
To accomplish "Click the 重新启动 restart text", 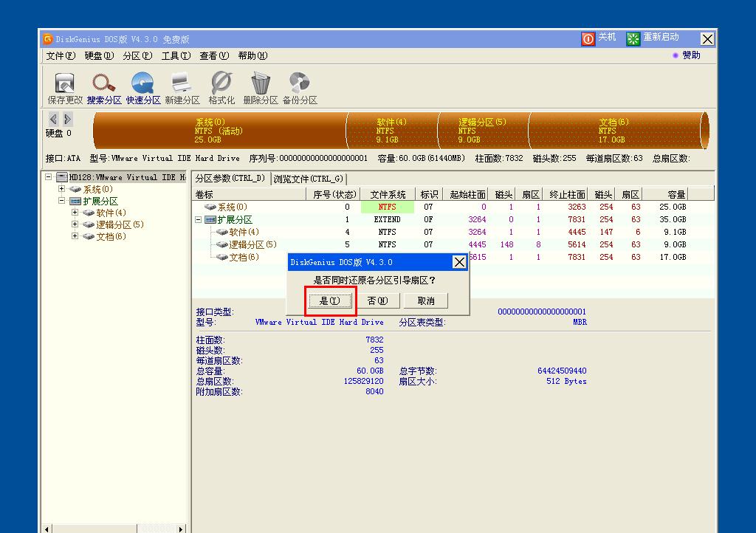I will (x=661, y=37).
